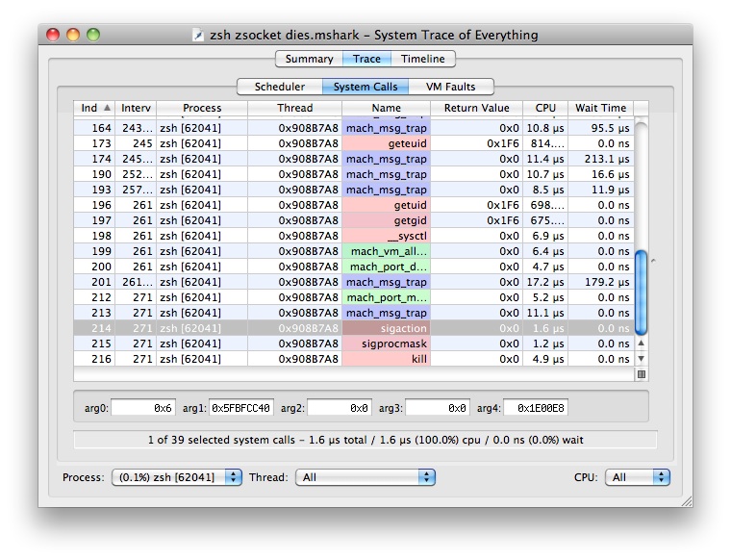The image size is (731, 560).
Task: Click the arg0 value field
Action: pos(143,408)
